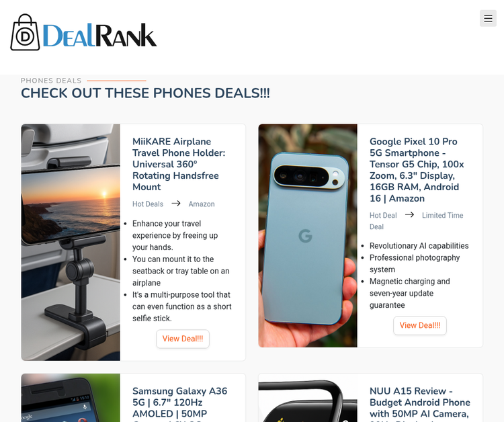
Task: Open the Google Pixel phone image
Action: click(x=308, y=236)
